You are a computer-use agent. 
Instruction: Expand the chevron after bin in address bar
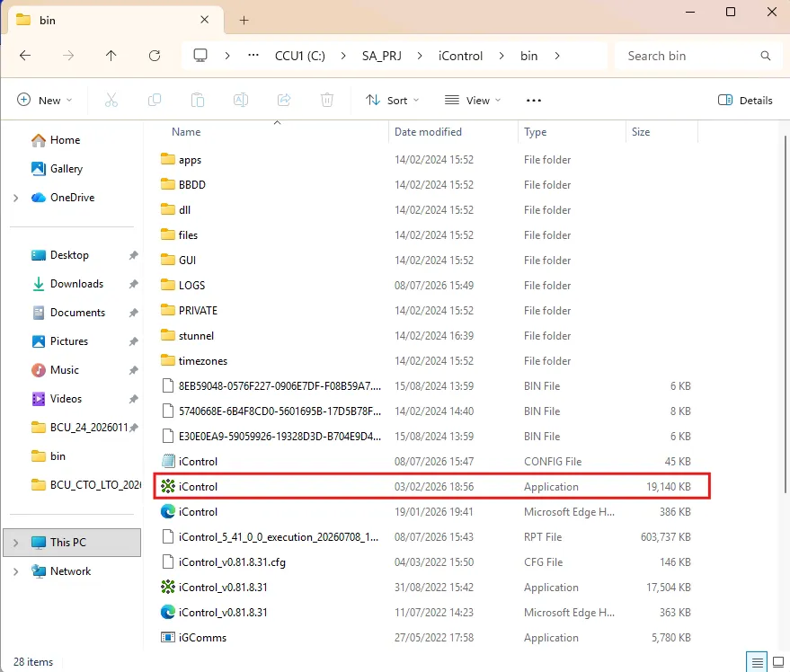(x=556, y=56)
